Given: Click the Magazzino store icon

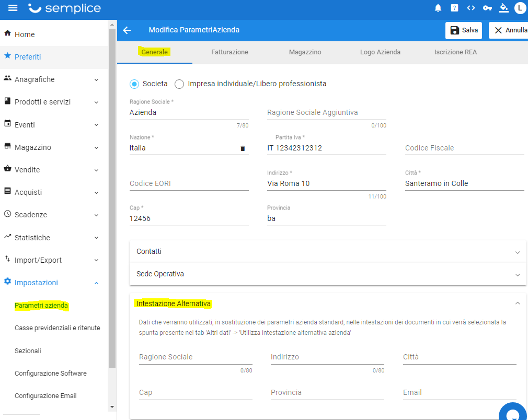Looking at the screenshot, I should click(x=7, y=146).
